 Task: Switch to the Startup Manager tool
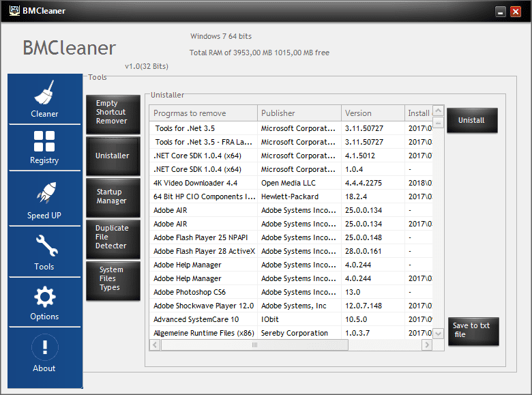(x=113, y=198)
